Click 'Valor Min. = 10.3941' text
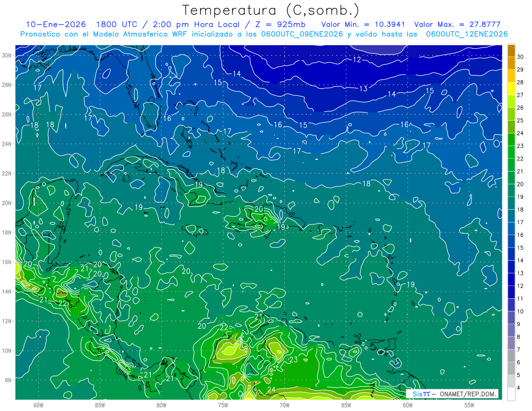 pyautogui.click(x=363, y=24)
